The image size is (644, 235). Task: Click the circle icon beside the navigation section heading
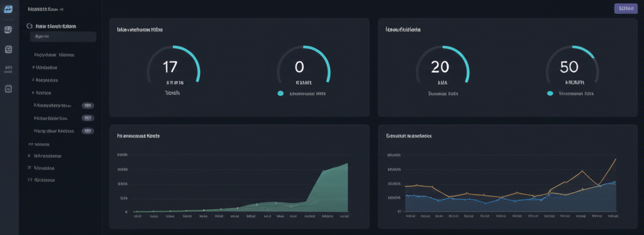click(29, 26)
